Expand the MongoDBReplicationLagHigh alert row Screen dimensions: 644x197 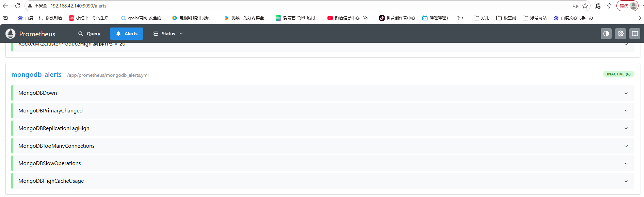point(54,128)
